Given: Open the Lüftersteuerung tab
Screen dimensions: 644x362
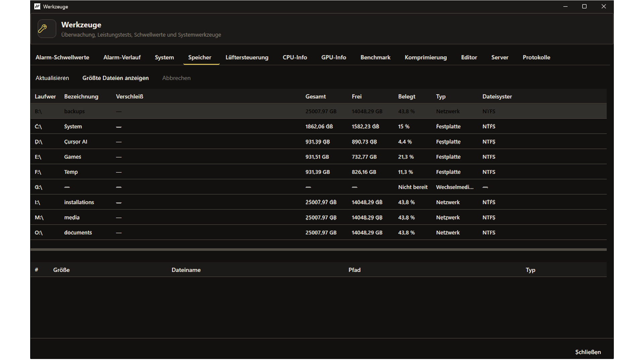Looking at the screenshot, I should pyautogui.click(x=247, y=57).
